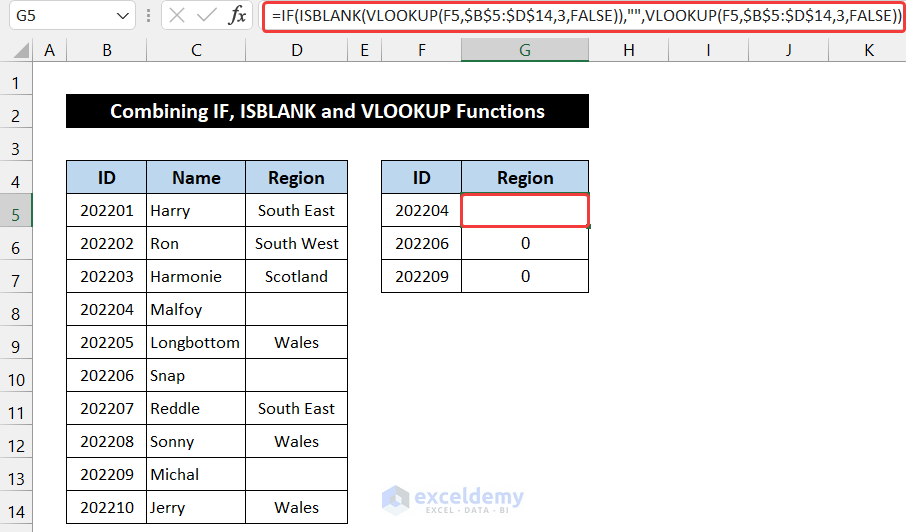906x532 pixels.
Task: Select column A header
Action: coord(50,50)
